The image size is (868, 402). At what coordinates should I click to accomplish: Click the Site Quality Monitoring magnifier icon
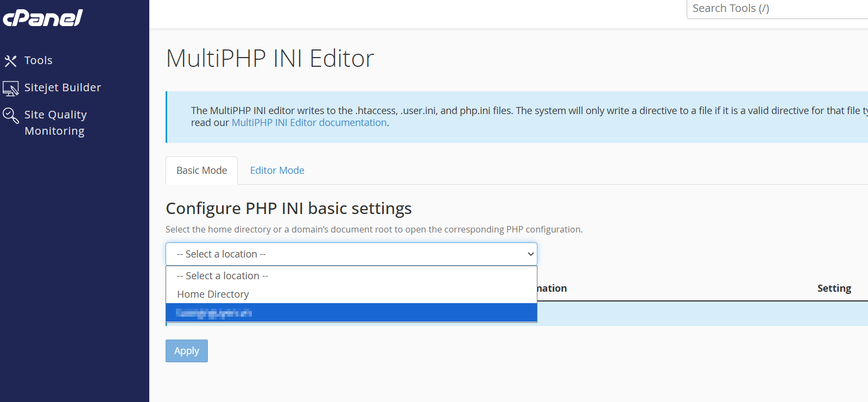pyautogui.click(x=10, y=115)
